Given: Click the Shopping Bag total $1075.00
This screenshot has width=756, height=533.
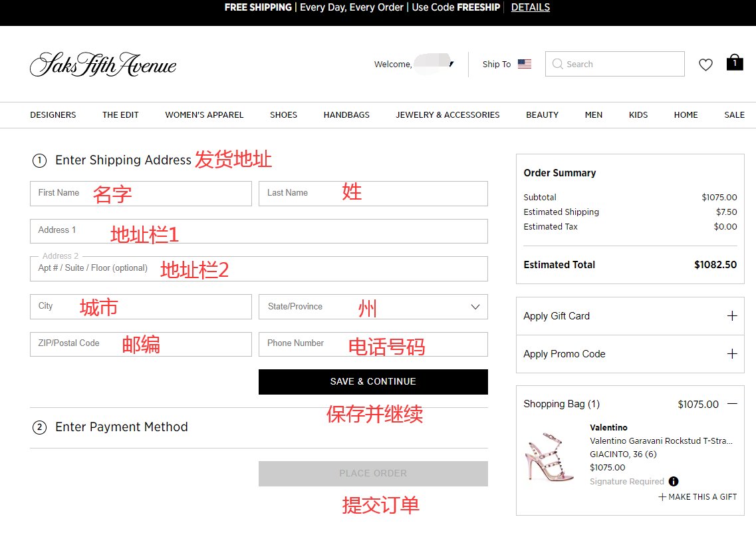Looking at the screenshot, I should pos(698,404).
